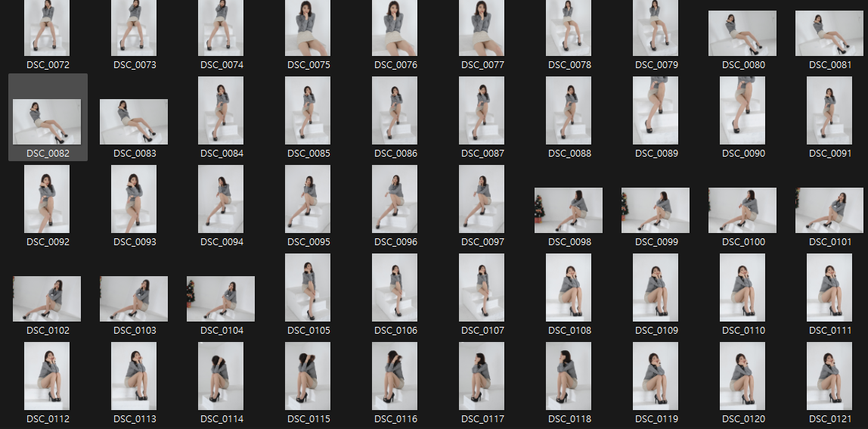Select the DSC_0086 thumbnail

coord(395,110)
